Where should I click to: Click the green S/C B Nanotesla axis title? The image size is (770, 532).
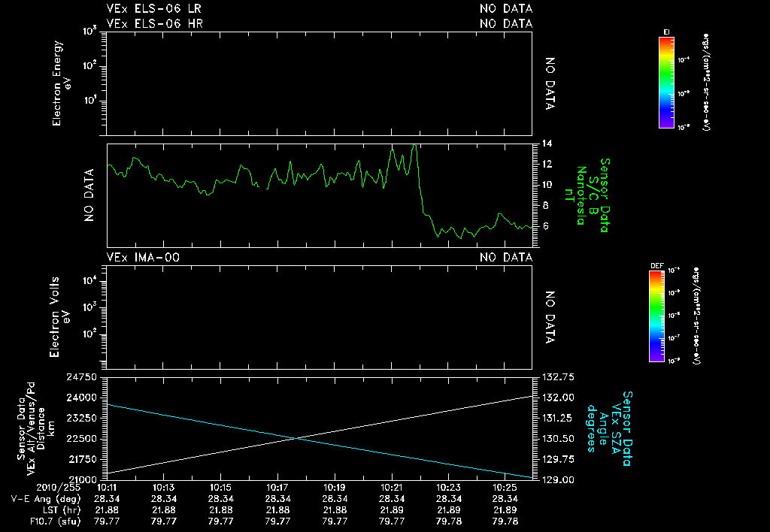click(588, 195)
